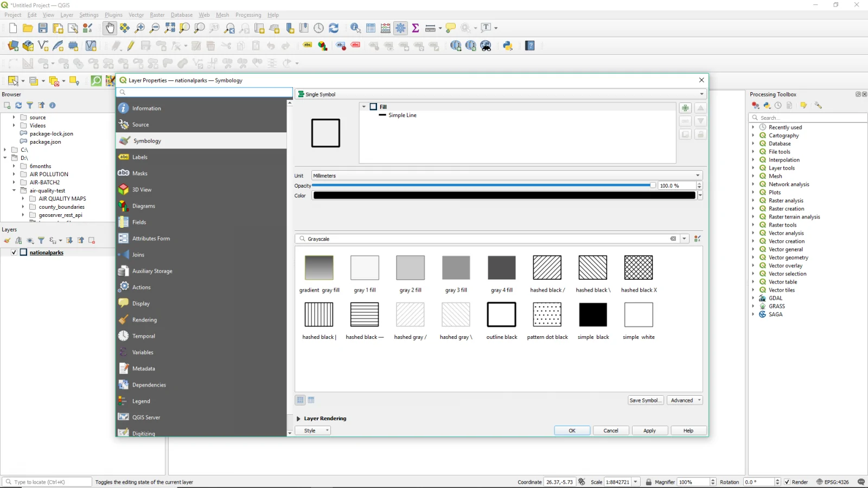Click the black Color swatch bar
This screenshot has height=488, width=868.
coord(504,196)
